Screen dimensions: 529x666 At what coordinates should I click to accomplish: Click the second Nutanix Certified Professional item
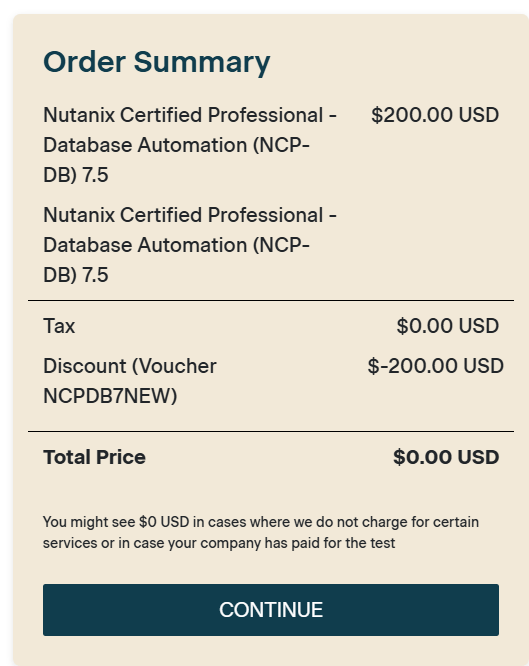(190, 245)
